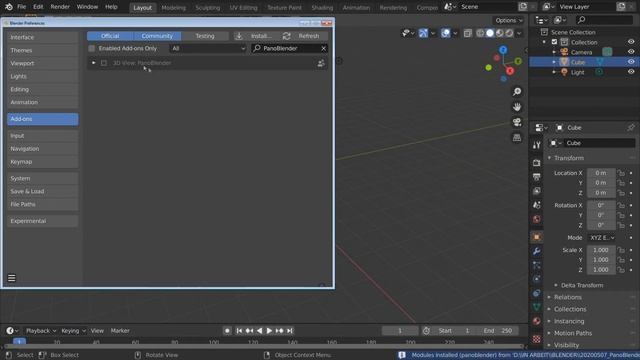Open Tool properties tab icon
The image size is (640, 360).
537,145
